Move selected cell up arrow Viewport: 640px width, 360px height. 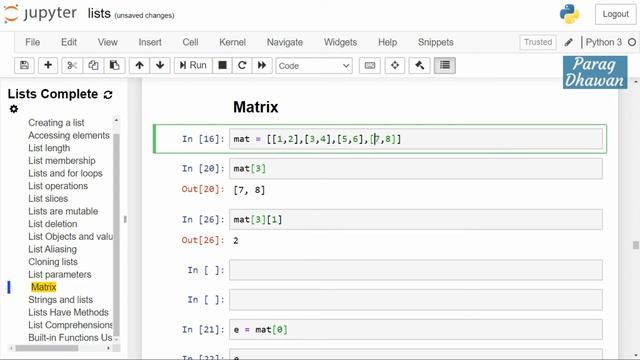[x=140, y=65]
